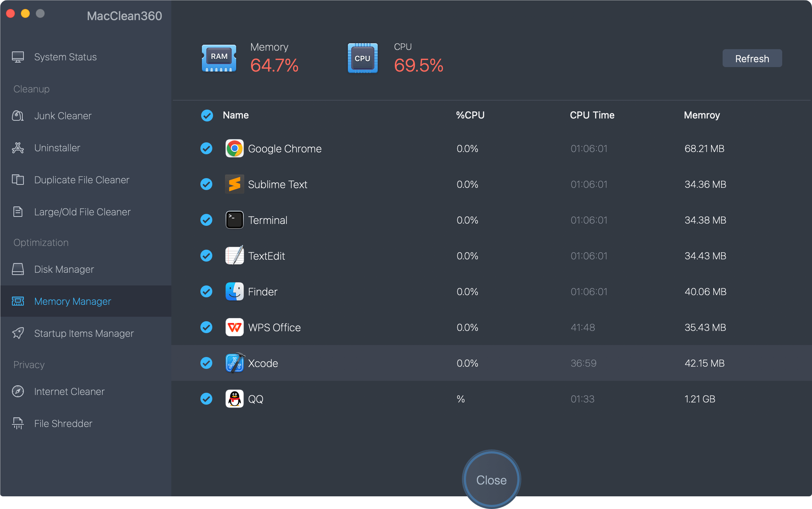This screenshot has width=812, height=509.
Task: Click the RAM memory icon
Action: click(219, 58)
